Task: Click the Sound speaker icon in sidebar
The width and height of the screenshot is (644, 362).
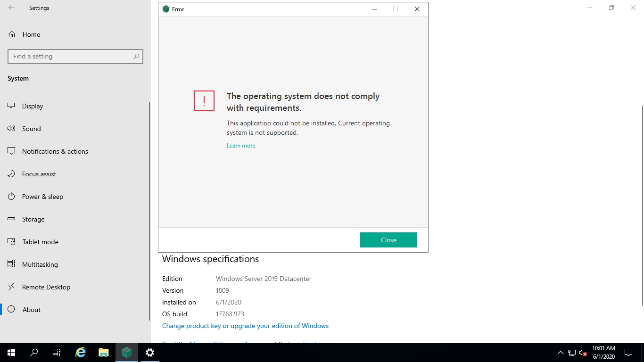Action: 11,129
